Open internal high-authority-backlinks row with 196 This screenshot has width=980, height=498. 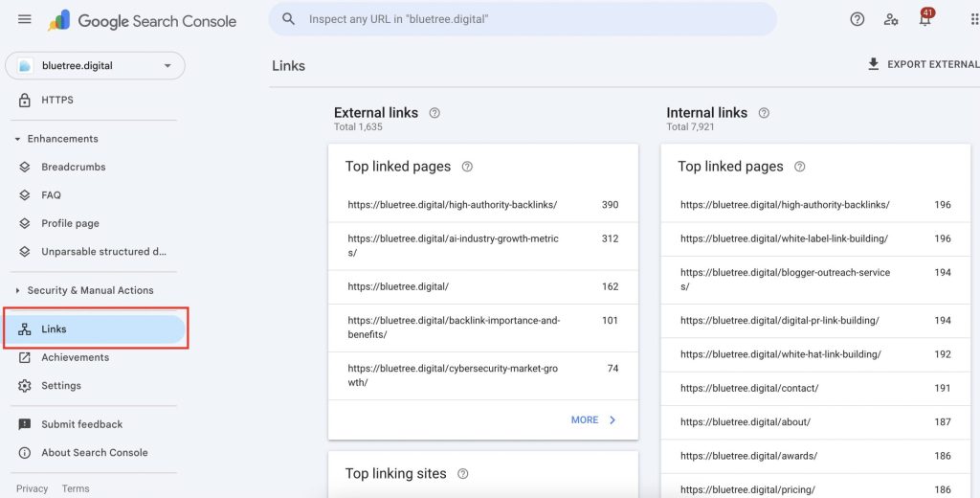coord(815,205)
